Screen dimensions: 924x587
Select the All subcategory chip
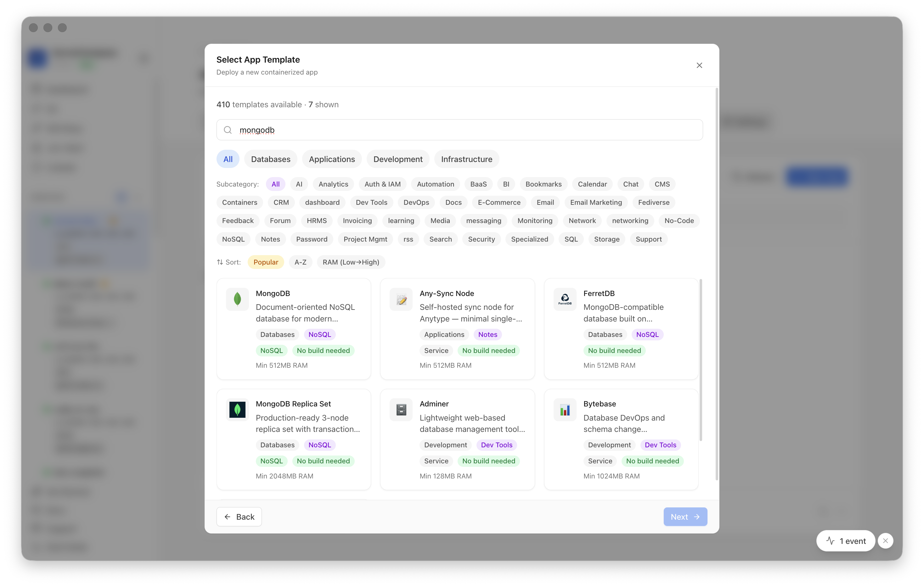coord(275,184)
